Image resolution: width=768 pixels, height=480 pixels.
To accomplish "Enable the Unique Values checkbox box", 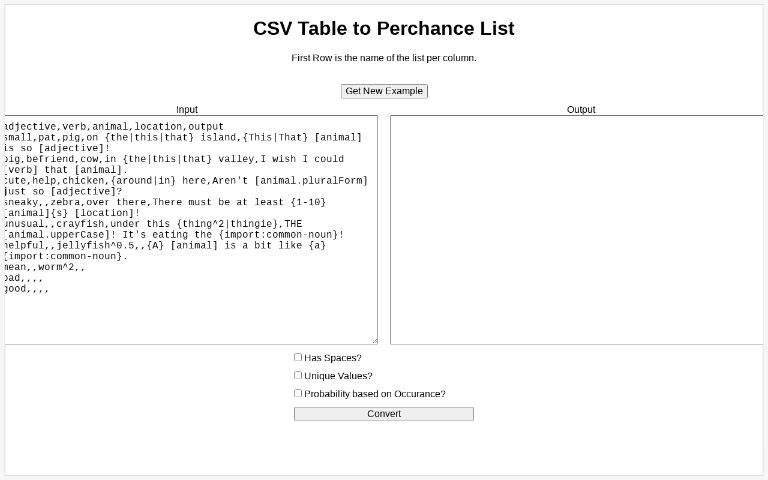I will pos(298,375).
